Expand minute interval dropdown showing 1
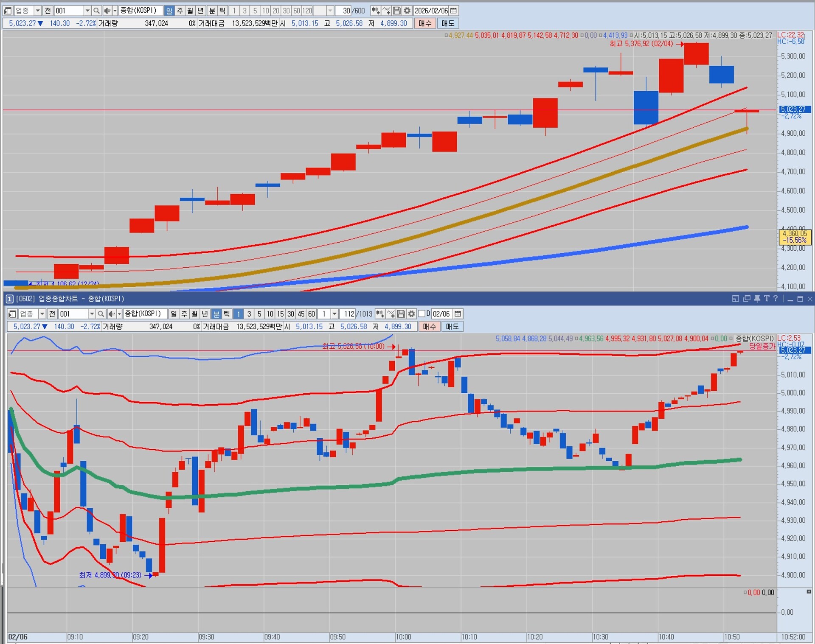Screen dimensions: 815x644 [334, 314]
